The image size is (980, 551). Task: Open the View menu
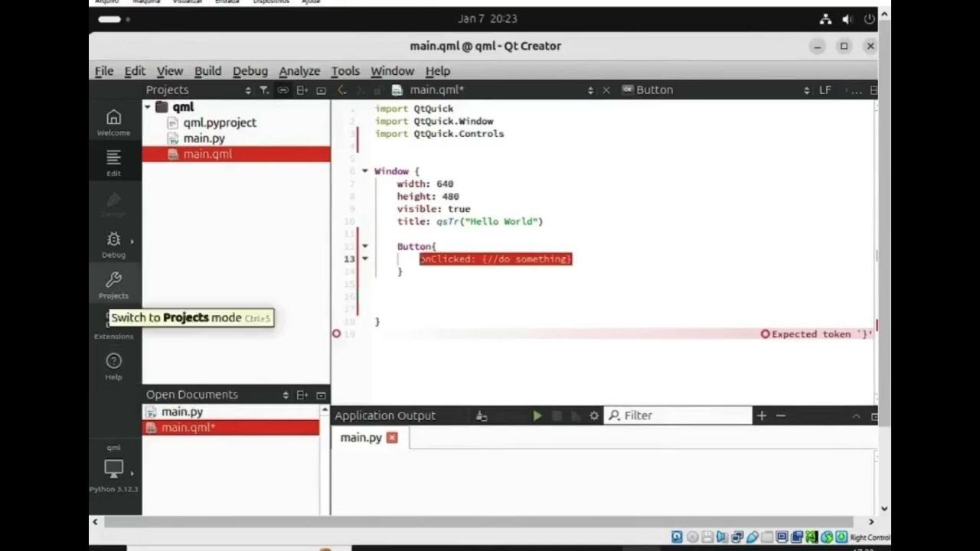pos(170,71)
